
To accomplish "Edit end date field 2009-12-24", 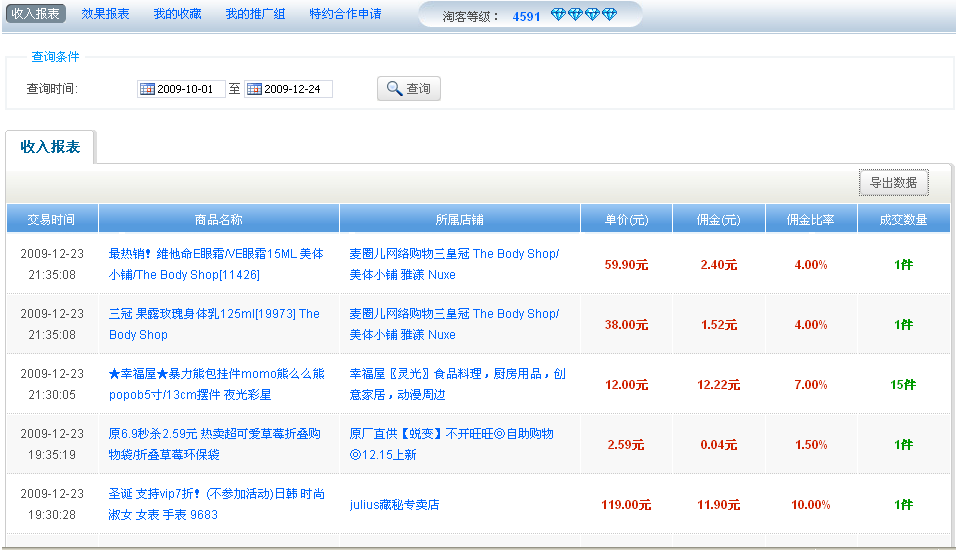I will click(288, 89).
